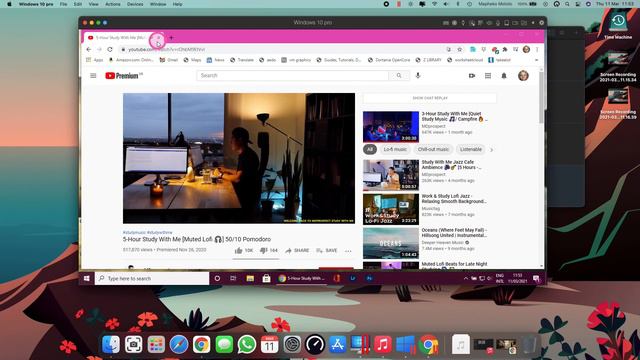The image size is (640, 360).
Task: Open the Parallels window settings gear
Action: pyautogui.click(x=542, y=23)
